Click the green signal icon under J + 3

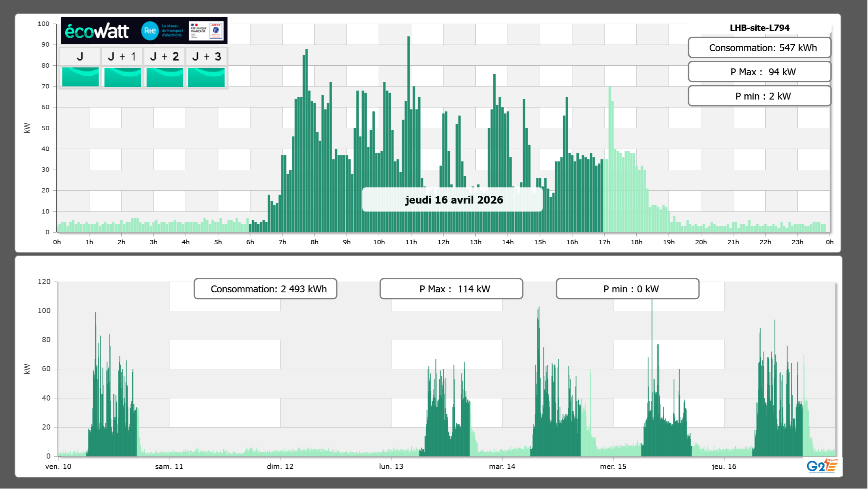click(206, 77)
